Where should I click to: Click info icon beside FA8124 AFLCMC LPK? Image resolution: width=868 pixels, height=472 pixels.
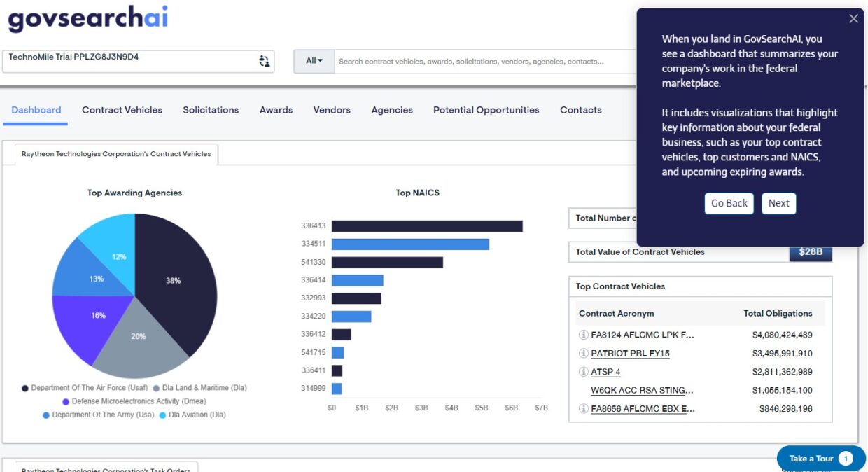pyautogui.click(x=584, y=335)
